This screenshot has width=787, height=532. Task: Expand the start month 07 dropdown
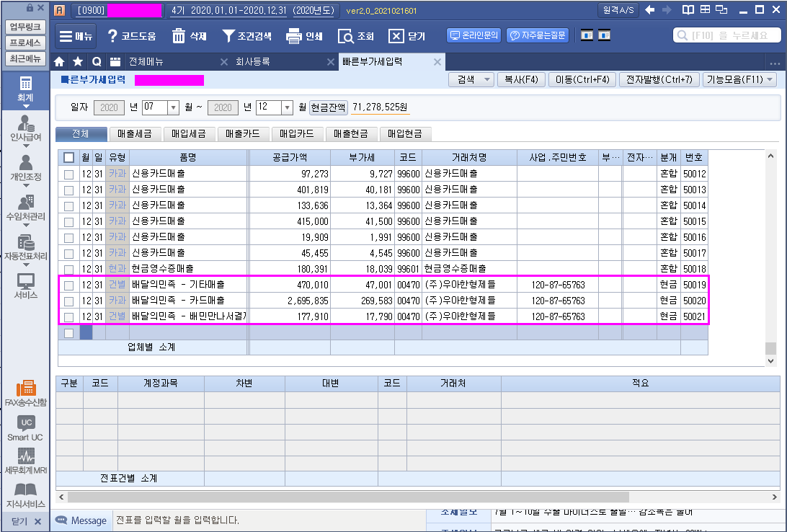click(173, 108)
